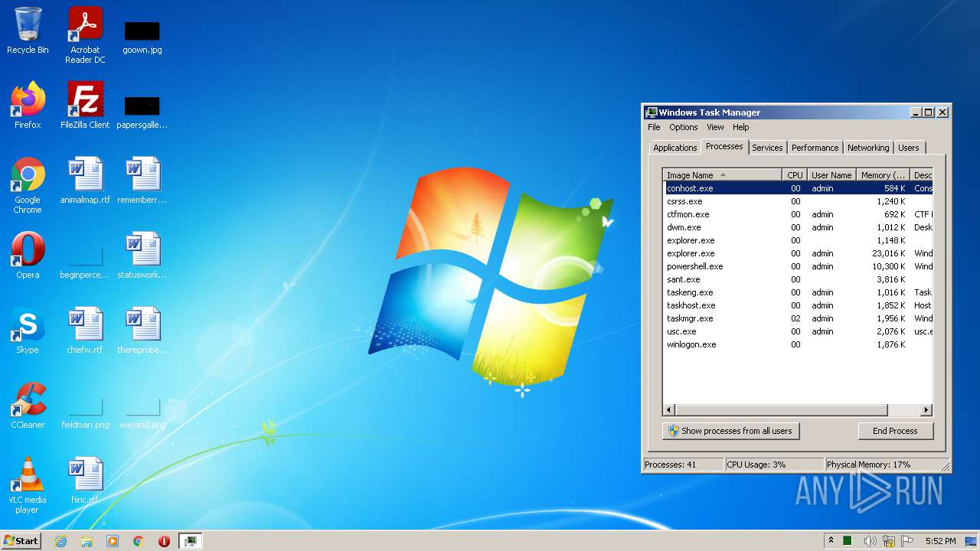The width and height of the screenshot is (980, 551).
Task: Click the End Process button
Action: coord(895,431)
